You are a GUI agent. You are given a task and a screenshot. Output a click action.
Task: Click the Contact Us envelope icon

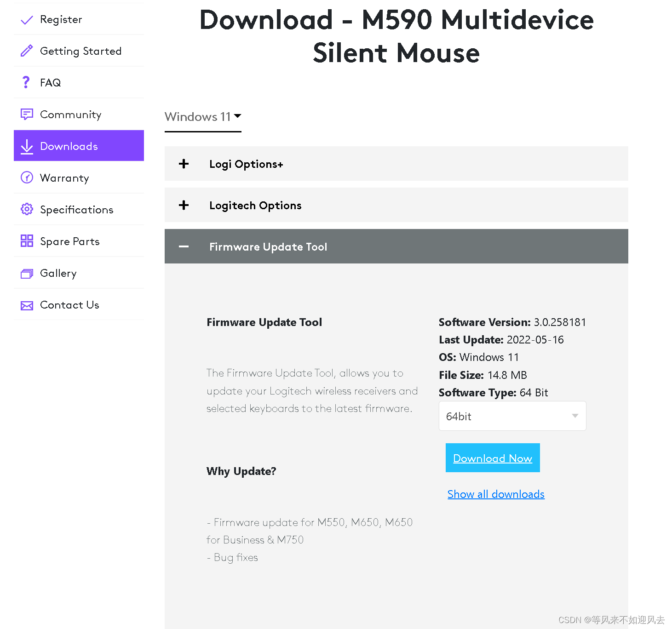pos(27,305)
